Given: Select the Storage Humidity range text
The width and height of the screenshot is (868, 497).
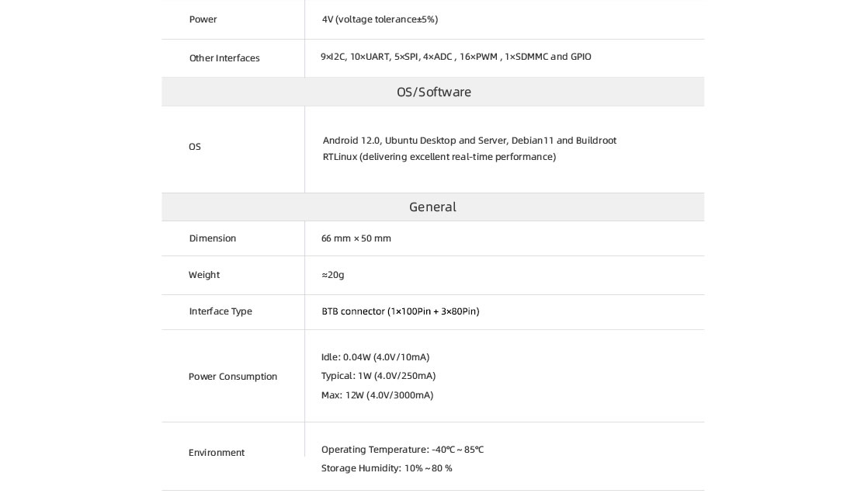Looking at the screenshot, I should 386,468.
